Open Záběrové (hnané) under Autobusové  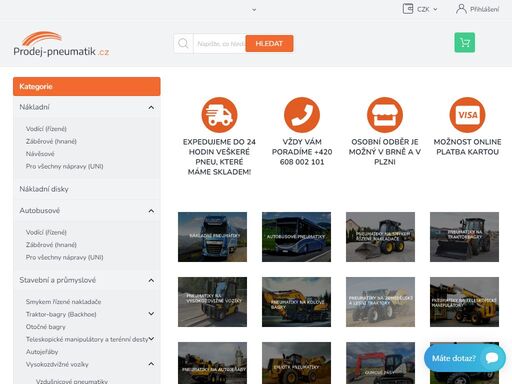[x=51, y=245]
